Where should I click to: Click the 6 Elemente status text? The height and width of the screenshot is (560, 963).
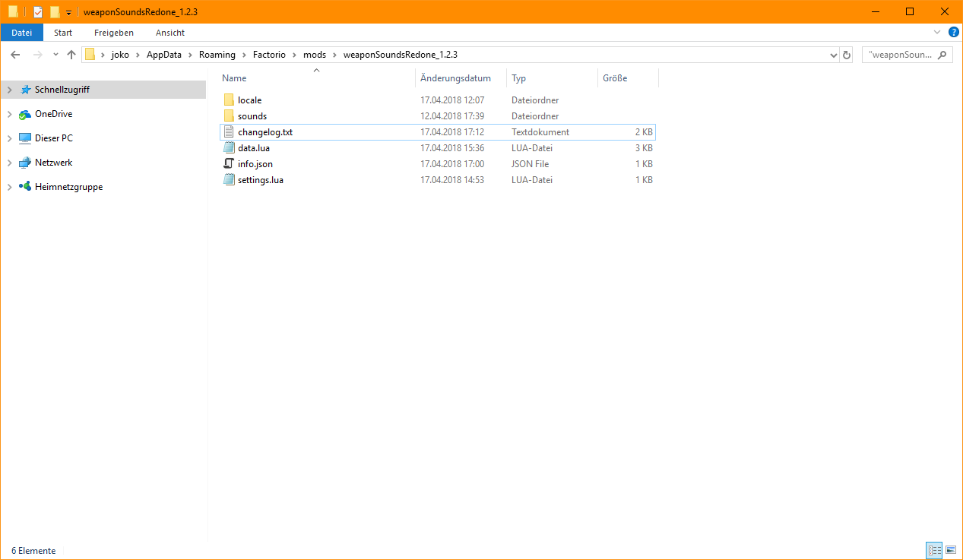(33, 551)
